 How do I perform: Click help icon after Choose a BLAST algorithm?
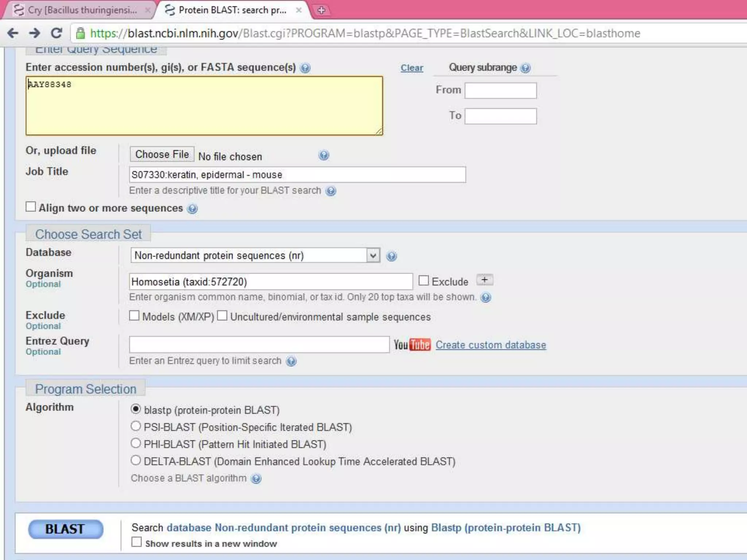pyautogui.click(x=256, y=479)
